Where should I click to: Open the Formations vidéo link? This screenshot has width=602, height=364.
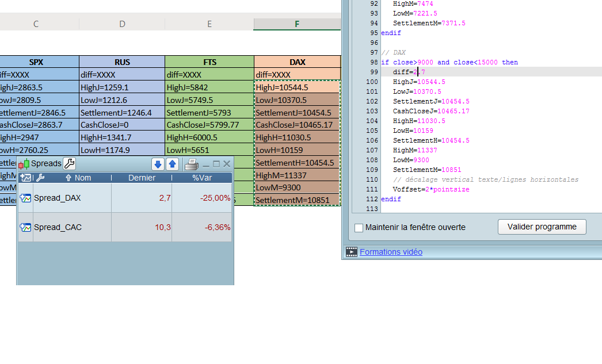(x=391, y=252)
